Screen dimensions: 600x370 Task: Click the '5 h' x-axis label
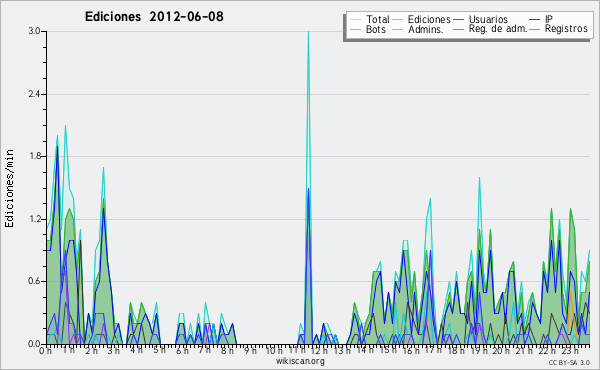point(160,350)
